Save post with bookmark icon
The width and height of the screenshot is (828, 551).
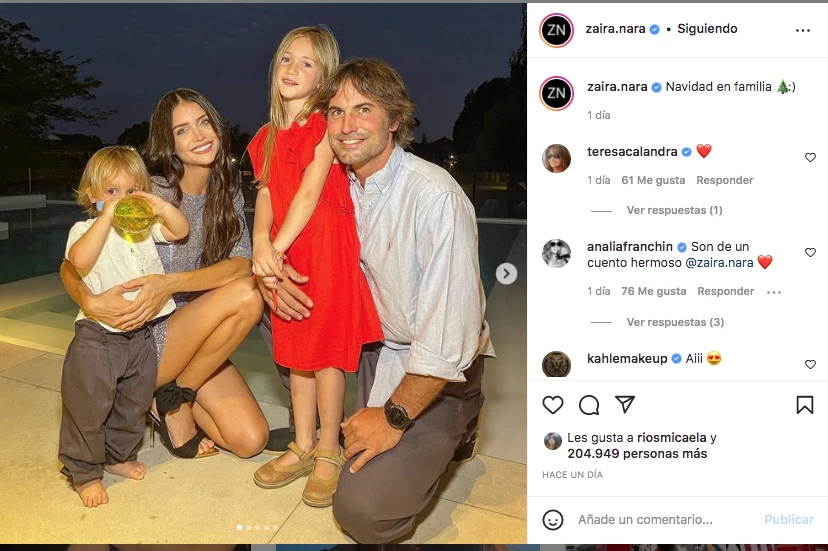click(x=804, y=405)
